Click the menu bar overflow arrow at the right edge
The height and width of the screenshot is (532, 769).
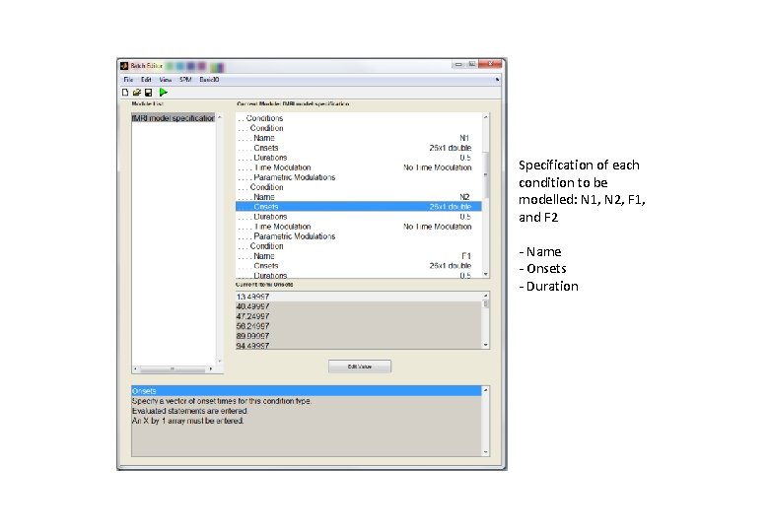point(497,80)
